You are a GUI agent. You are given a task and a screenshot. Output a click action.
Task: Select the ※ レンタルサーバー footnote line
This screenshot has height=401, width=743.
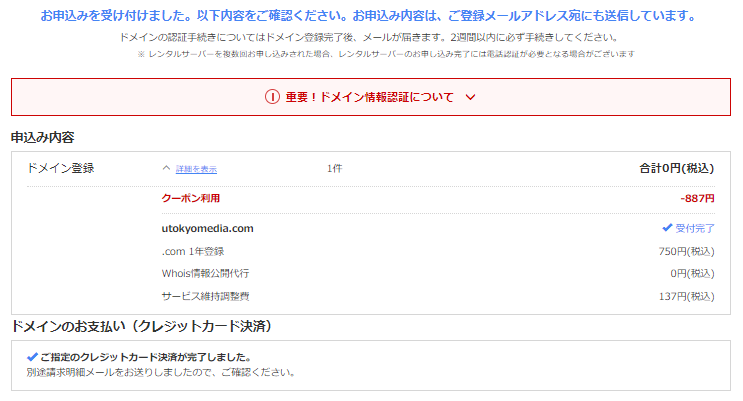pyautogui.click(x=386, y=54)
